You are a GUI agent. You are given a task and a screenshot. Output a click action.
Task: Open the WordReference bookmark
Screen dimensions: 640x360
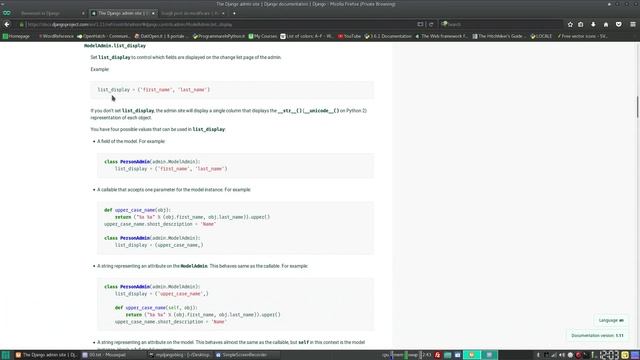[56, 36]
